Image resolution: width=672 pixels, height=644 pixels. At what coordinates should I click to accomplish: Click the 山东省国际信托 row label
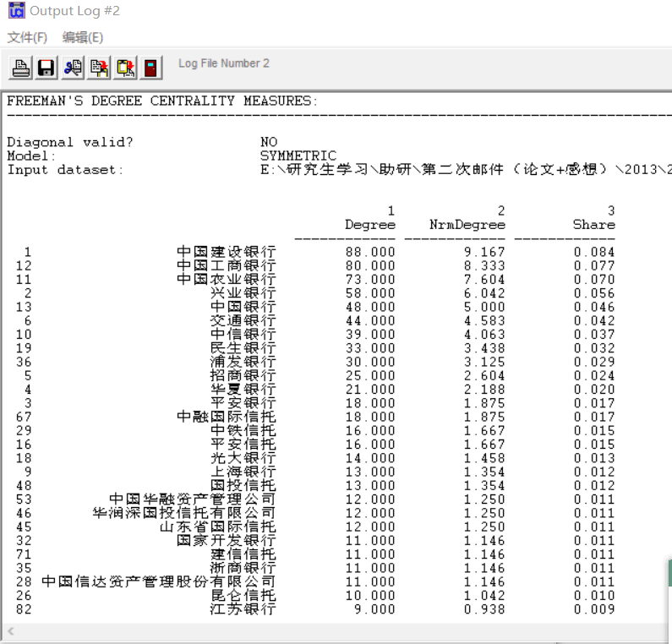(218, 527)
